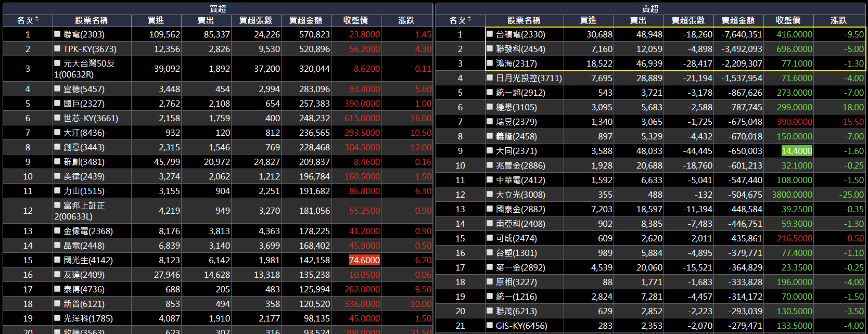Enable the checkbox for 友達(2409)
The width and height of the screenshot is (868, 334).
(57, 274)
